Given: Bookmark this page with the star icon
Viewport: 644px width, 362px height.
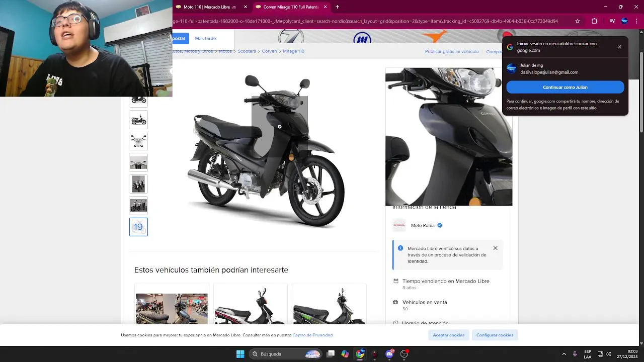Looking at the screenshot, I should pos(578,21).
